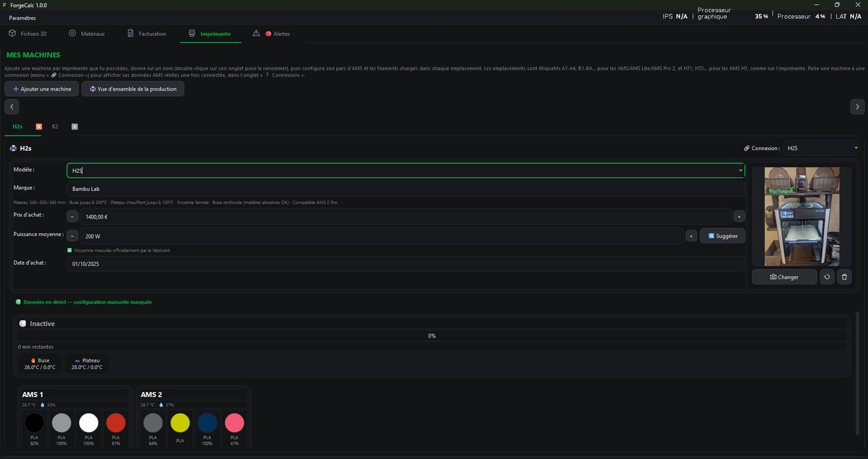Click the AMS 2 humidity 37% reading
The height and width of the screenshot is (459, 868).
coord(166,405)
